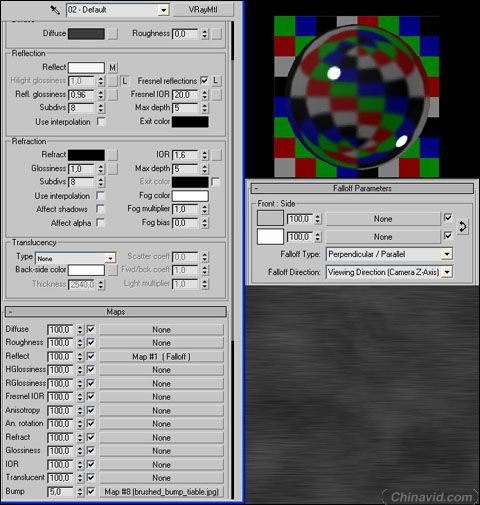480x505 pixels.
Task: Click the Fog color white swatch
Action: 190,196
